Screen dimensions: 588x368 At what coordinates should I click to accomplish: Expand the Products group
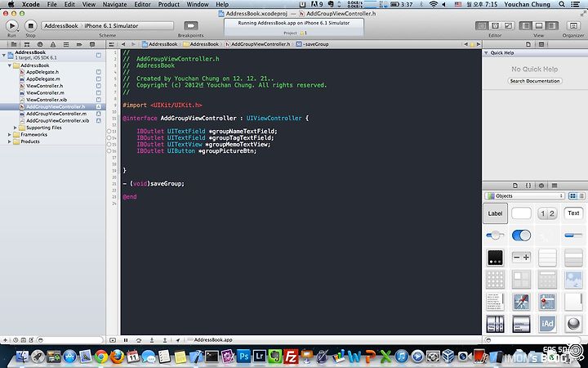[10, 141]
